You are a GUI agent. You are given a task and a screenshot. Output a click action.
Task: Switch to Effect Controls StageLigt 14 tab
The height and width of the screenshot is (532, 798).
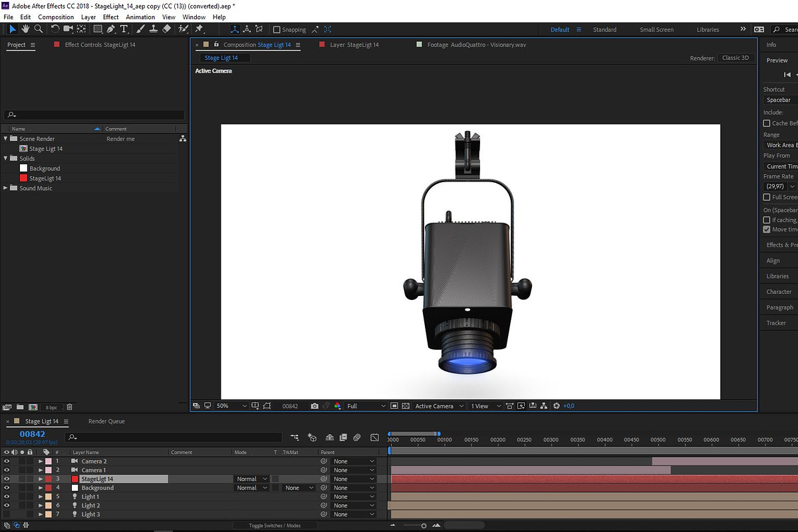pyautogui.click(x=100, y=45)
